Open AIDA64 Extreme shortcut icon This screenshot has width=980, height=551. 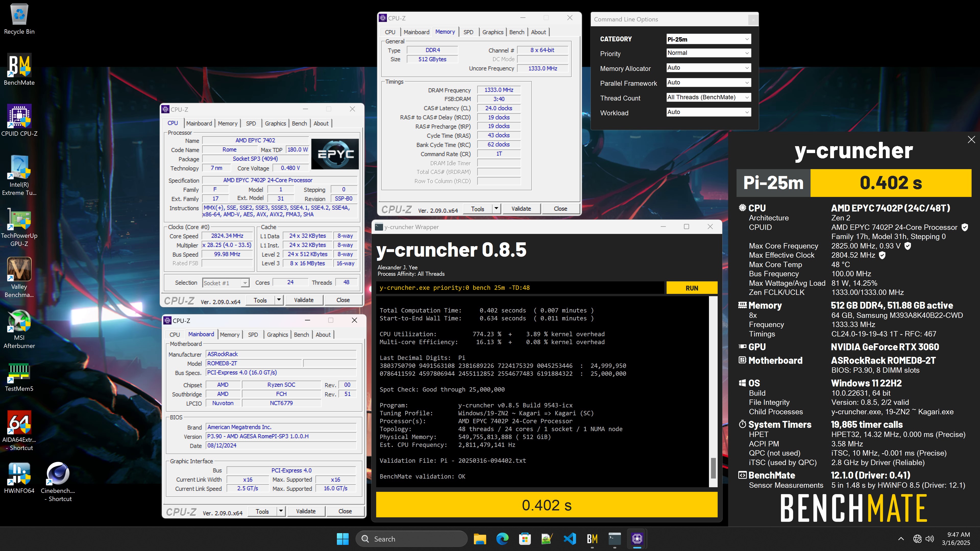[x=19, y=430]
